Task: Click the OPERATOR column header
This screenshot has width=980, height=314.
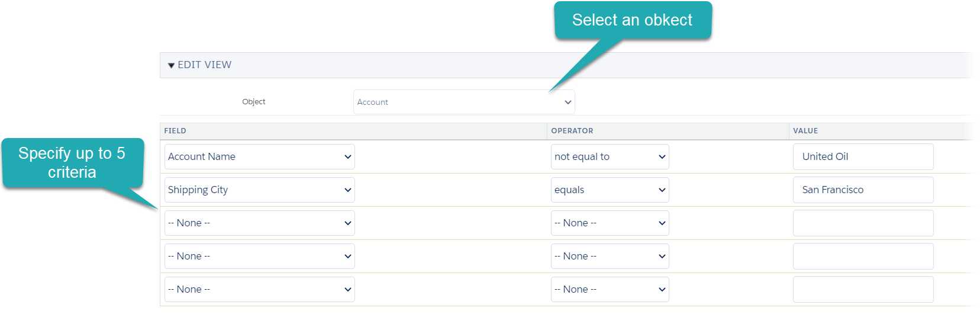Action: [572, 131]
